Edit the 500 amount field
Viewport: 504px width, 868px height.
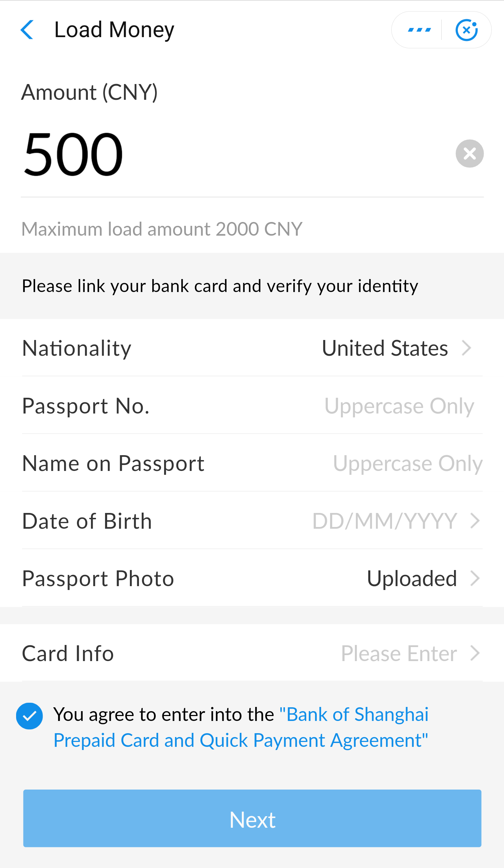tap(210, 154)
